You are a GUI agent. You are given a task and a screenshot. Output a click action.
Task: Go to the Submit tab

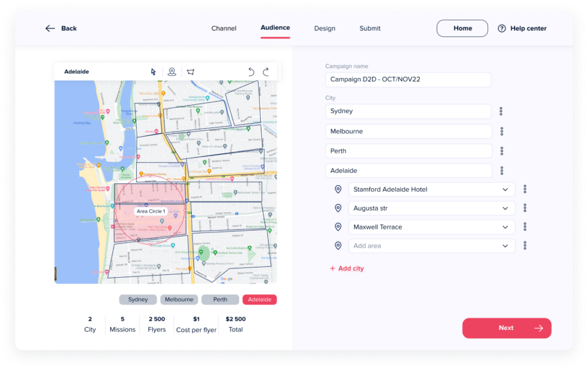pos(370,29)
